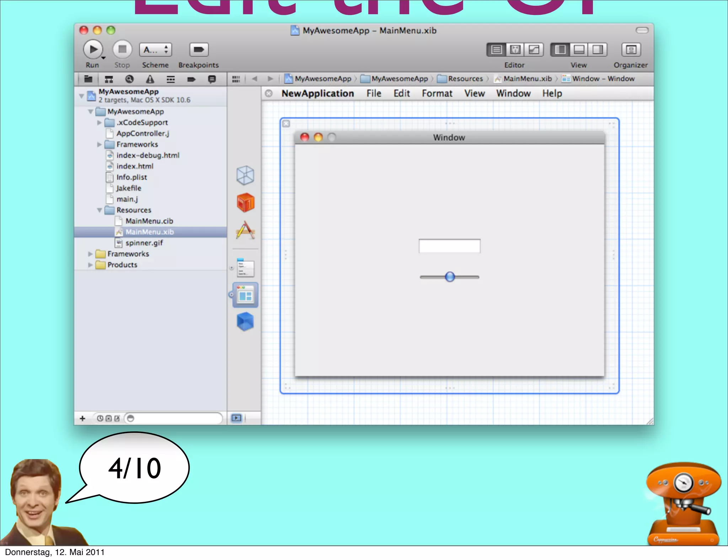Select the Application object icon
Image resolution: width=728 pixels, height=560 pixels.
(x=245, y=230)
